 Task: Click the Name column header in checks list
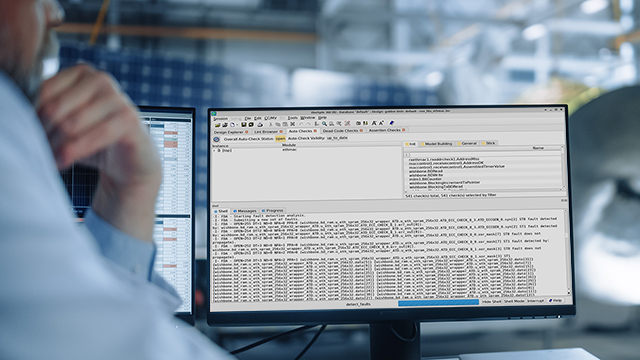538,148
